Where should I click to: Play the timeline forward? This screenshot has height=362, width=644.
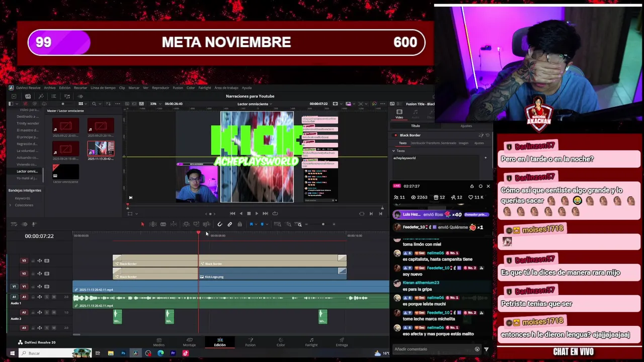[x=257, y=214]
